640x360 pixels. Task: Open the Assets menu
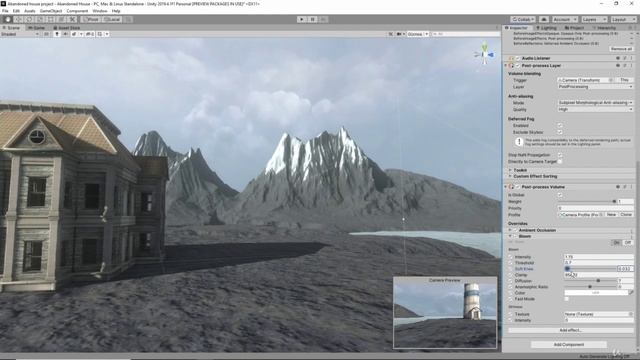coord(30,11)
